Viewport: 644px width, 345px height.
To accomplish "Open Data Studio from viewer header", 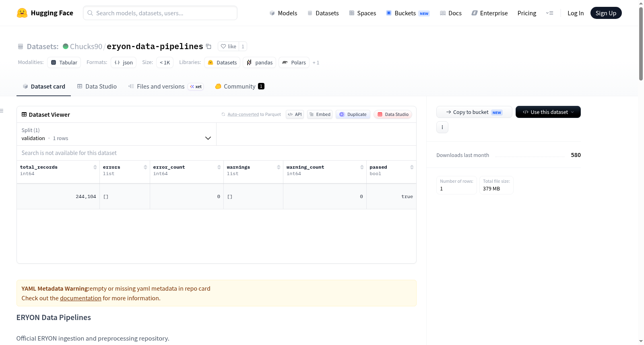I will pyautogui.click(x=393, y=114).
